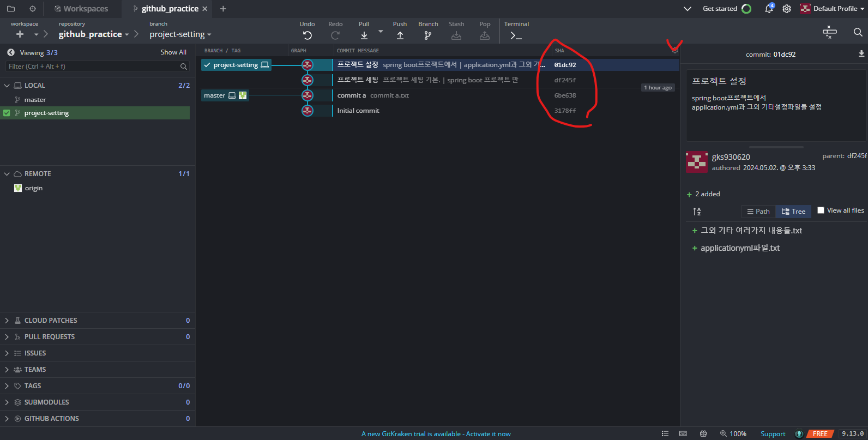Open the Terminal from toolbar

coord(516,35)
